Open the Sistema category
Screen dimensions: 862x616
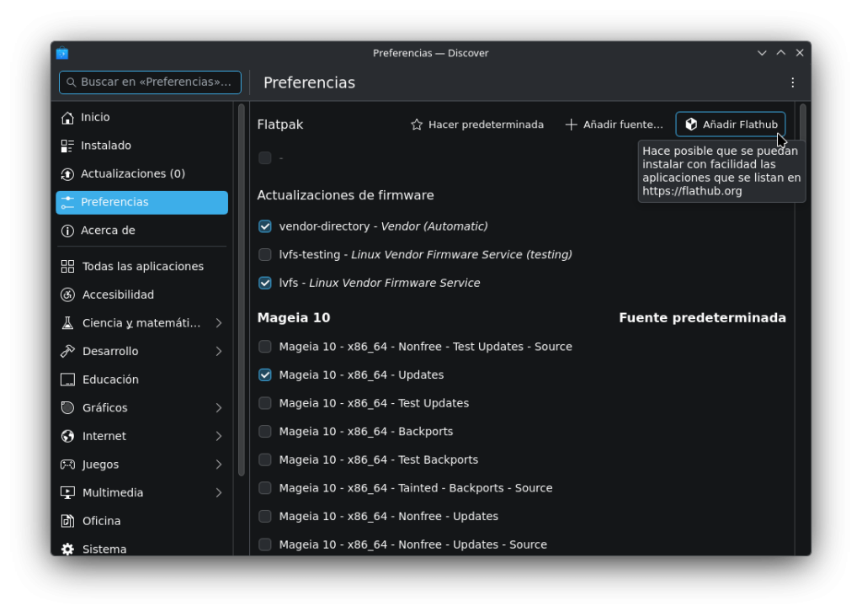tap(141, 549)
